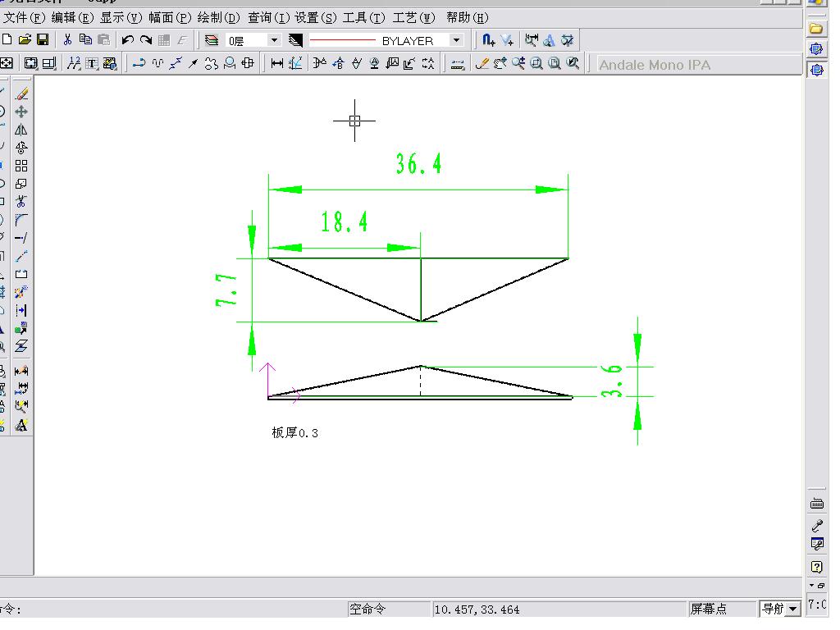Image resolution: width=840 pixels, height=630 pixels.
Task: Select the Rotate tool icon
Action: 21,148
